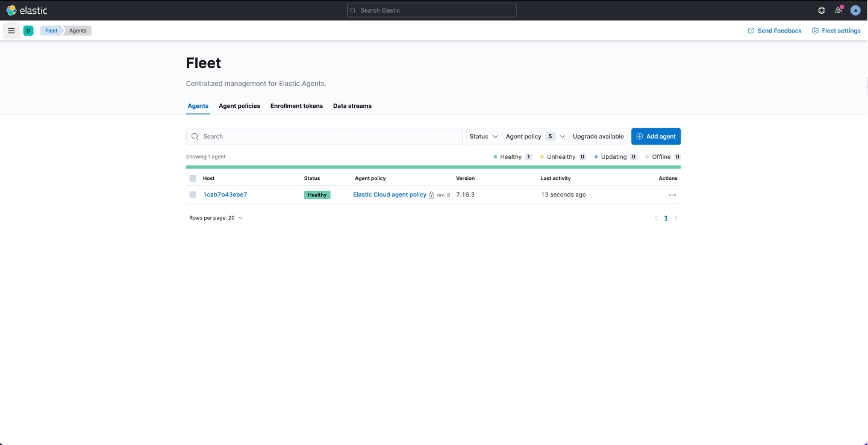Open the Agent policy filter dropdown

(535, 137)
